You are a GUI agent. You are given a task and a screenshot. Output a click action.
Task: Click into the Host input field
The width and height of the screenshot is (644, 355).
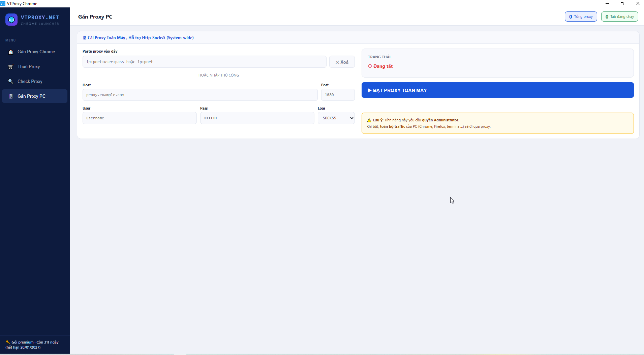[200, 95]
